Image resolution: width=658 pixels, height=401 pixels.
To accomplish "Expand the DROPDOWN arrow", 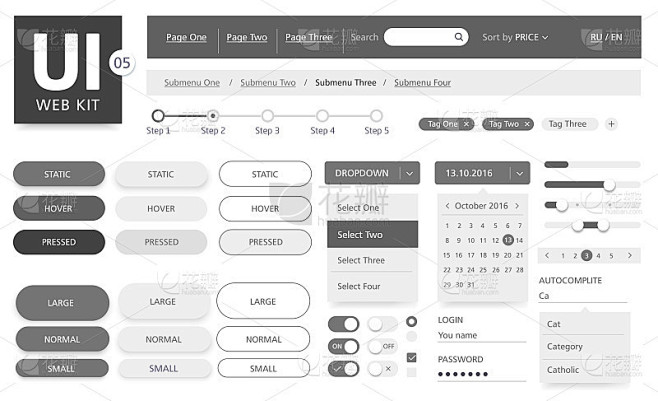I will click(409, 173).
